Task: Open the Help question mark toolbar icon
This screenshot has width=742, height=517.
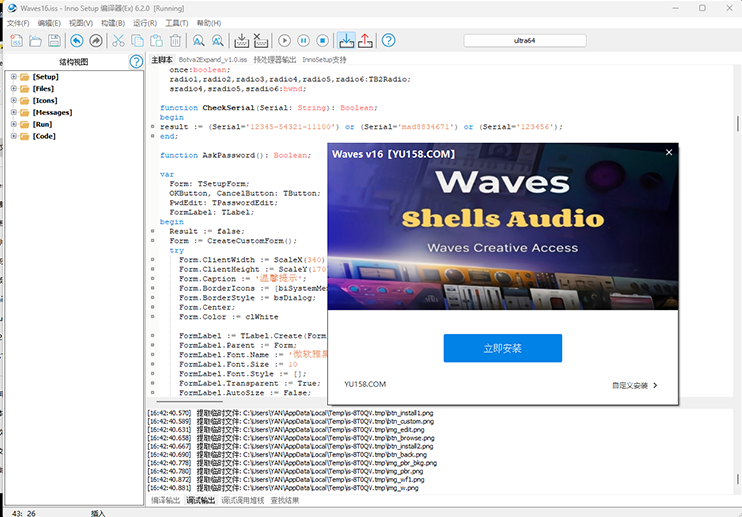Action: (x=389, y=41)
